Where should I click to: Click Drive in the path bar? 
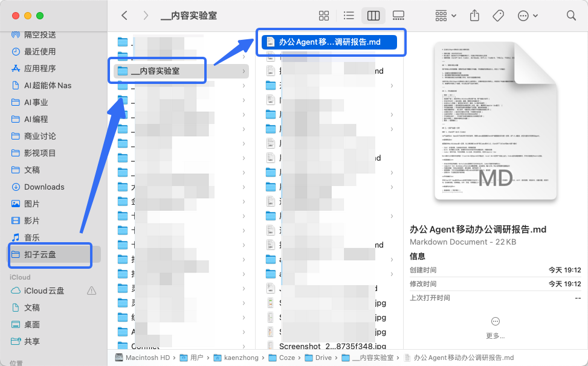[x=318, y=358]
